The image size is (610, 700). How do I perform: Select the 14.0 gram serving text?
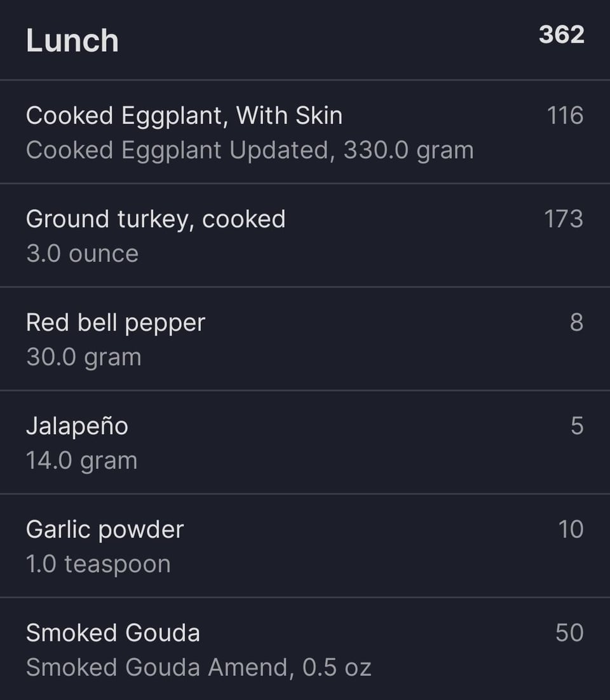[x=82, y=461]
